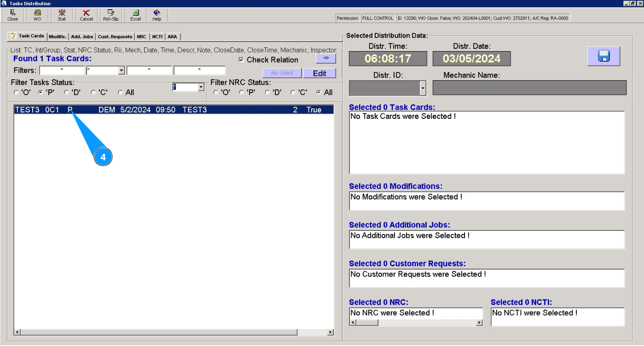Expand the Distr. ID dropdown
This screenshot has height=346, width=644.
click(423, 88)
